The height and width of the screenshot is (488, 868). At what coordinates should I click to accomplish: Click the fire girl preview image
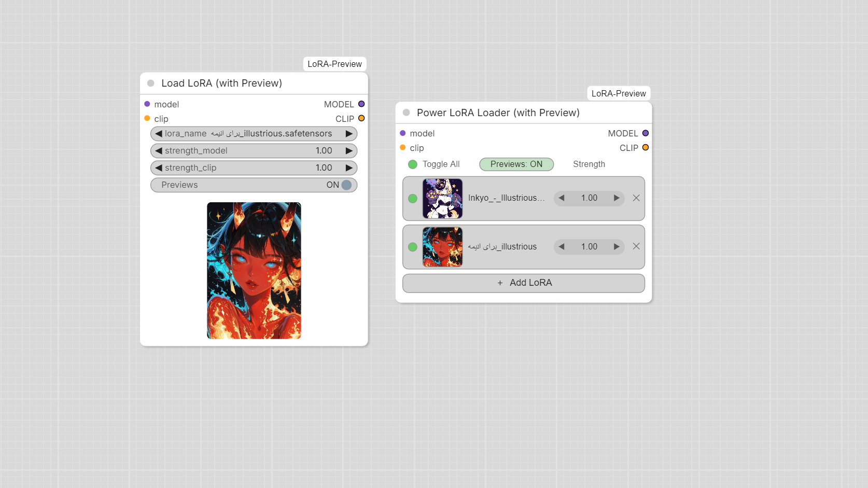pyautogui.click(x=254, y=271)
